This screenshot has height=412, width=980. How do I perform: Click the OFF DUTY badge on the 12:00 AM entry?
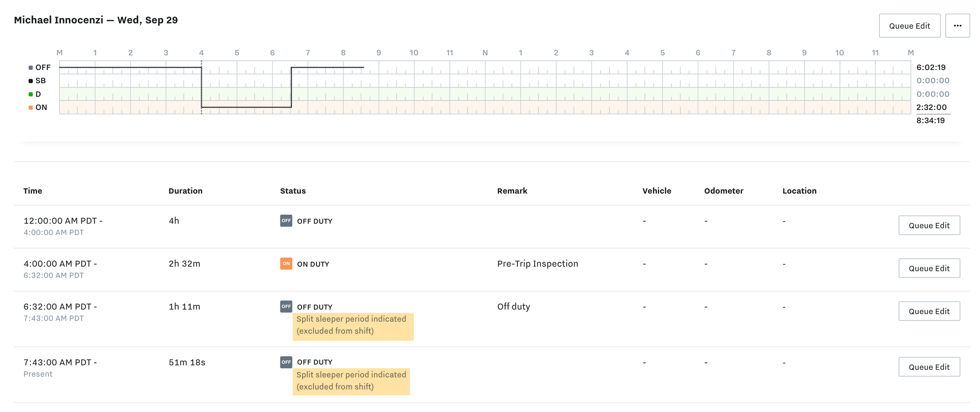[285, 221]
